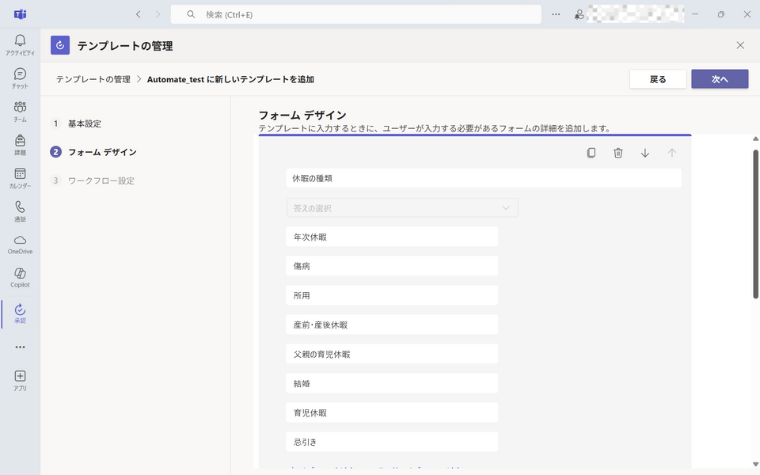Go back using the navigation arrow
Viewport: 760px width, 475px height.
[138, 15]
